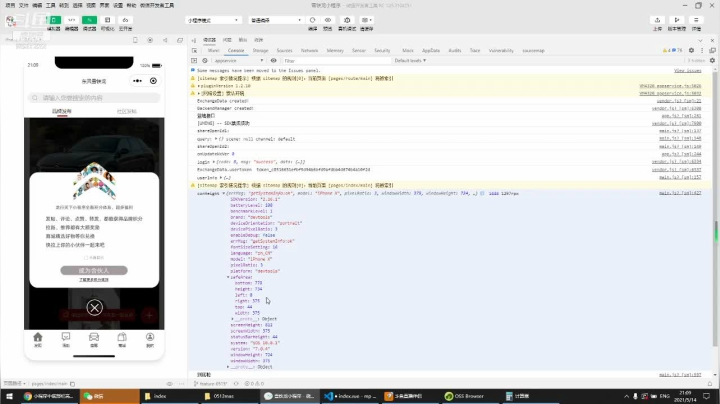Click the upload (上传) icon
The width and height of the screenshot is (720, 404).
[657, 20]
